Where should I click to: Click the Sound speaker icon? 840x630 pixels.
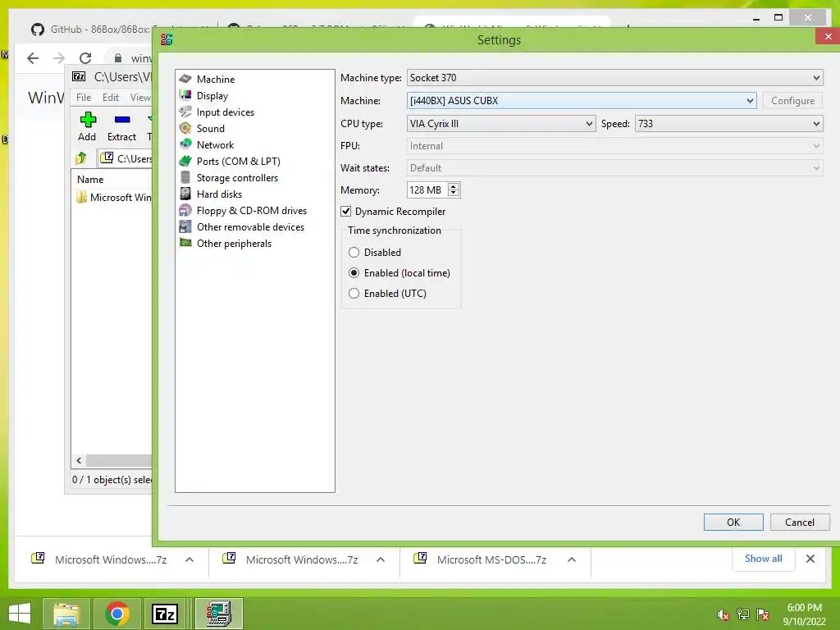pyautogui.click(x=185, y=128)
